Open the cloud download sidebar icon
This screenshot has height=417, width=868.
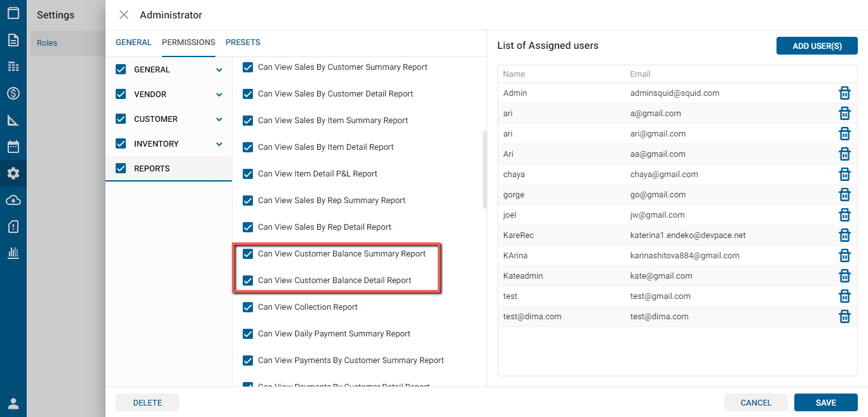pos(13,200)
